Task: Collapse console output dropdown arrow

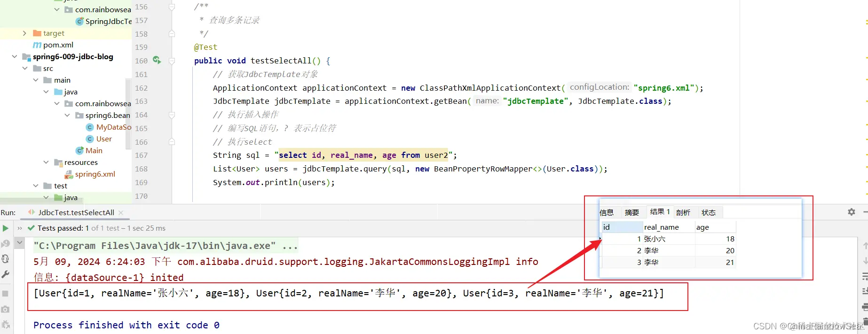Action: [20, 243]
